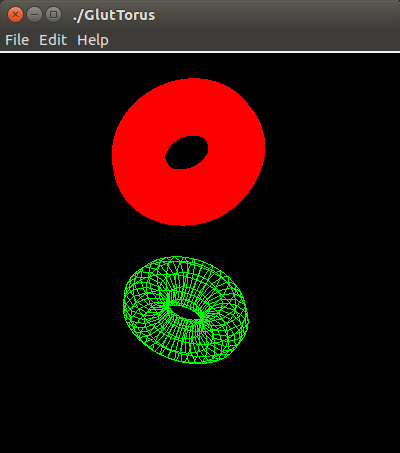Close the GlutTorus window
400x453 pixels.
point(15,15)
